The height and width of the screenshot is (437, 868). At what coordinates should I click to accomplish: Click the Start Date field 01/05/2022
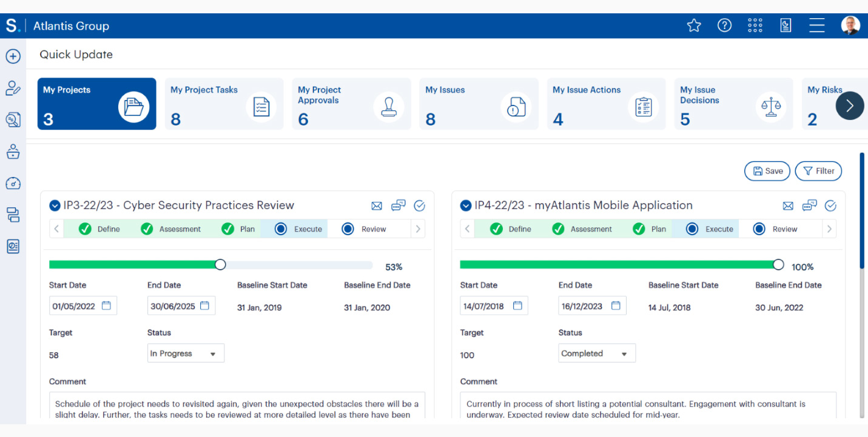click(83, 306)
